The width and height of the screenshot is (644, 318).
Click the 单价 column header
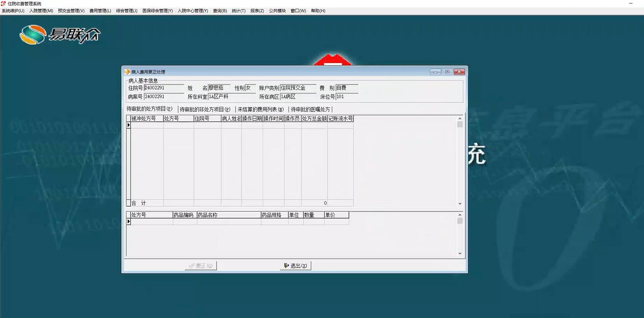point(337,215)
